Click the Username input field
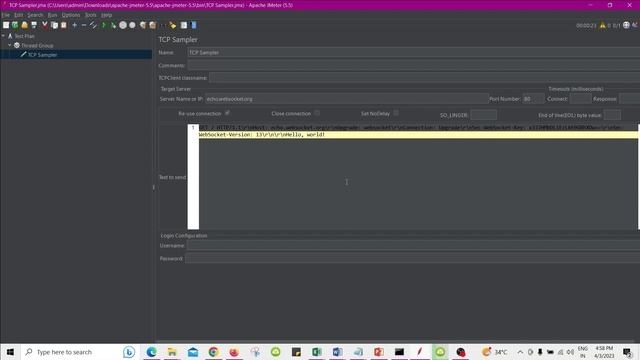The image size is (640, 360). click(413, 245)
